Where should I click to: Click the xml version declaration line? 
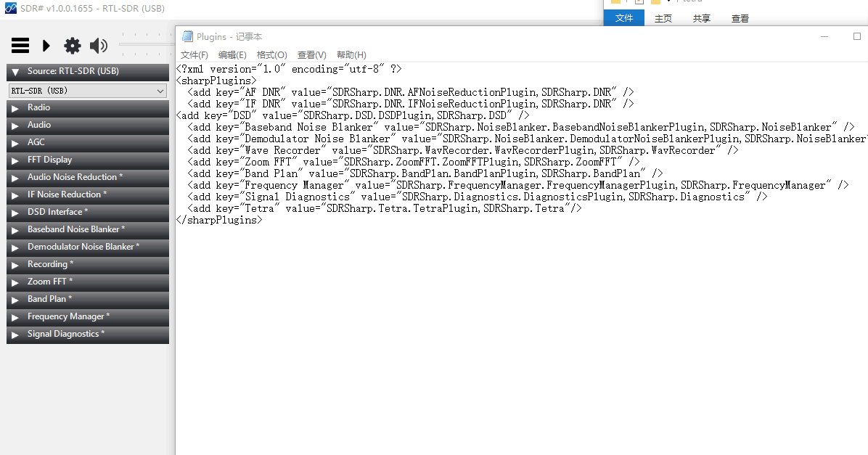pyautogui.click(x=289, y=69)
